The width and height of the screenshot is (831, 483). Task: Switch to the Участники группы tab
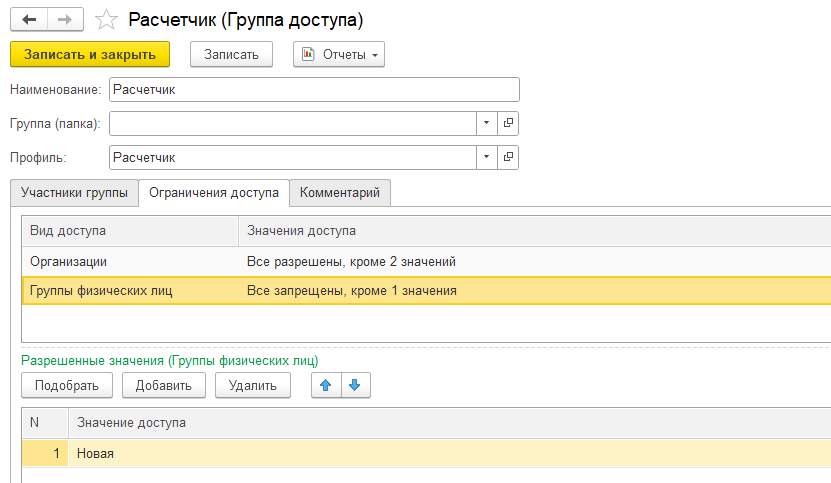(74, 193)
